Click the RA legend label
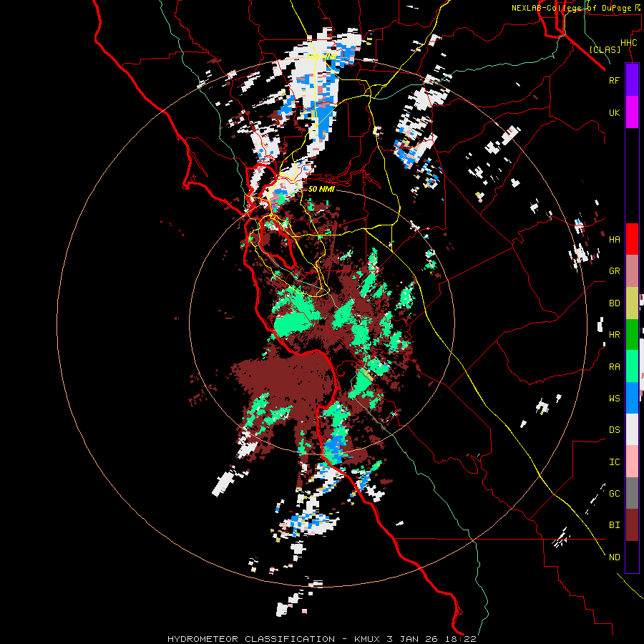This screenshot has width=644, height=644. click(614, 367)
